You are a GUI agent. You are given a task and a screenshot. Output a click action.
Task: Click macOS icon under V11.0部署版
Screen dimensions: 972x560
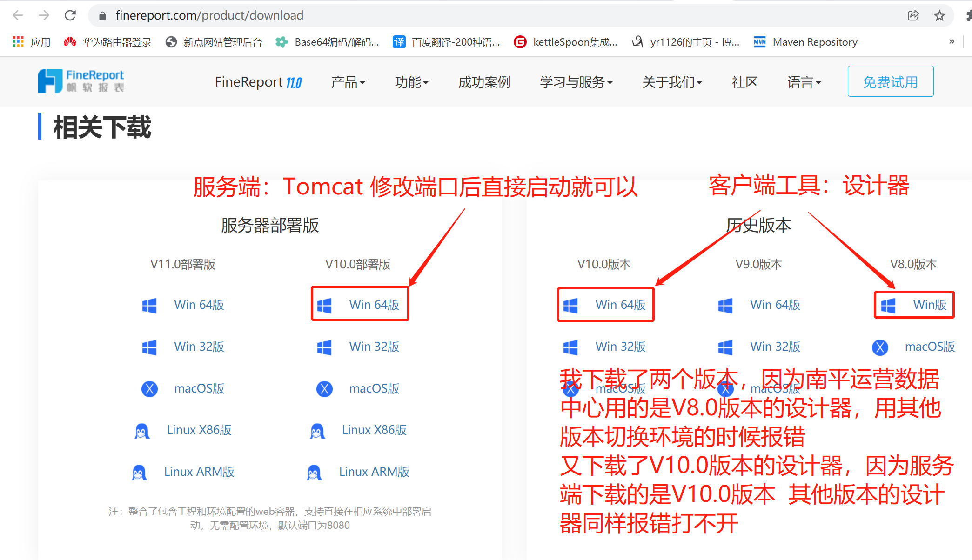pyautogui.click(x=149, y=389)
